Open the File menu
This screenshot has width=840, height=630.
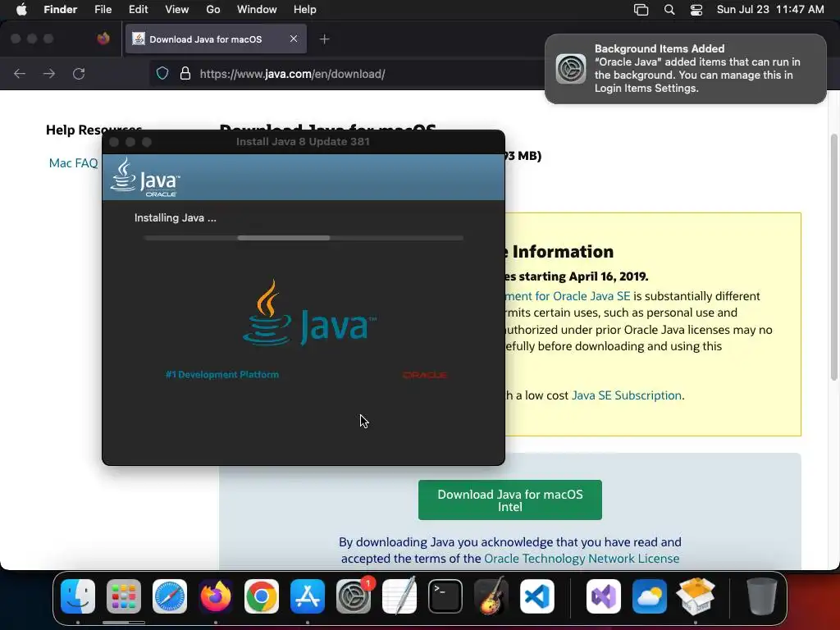pyautogui.click(x=103, y=10)
